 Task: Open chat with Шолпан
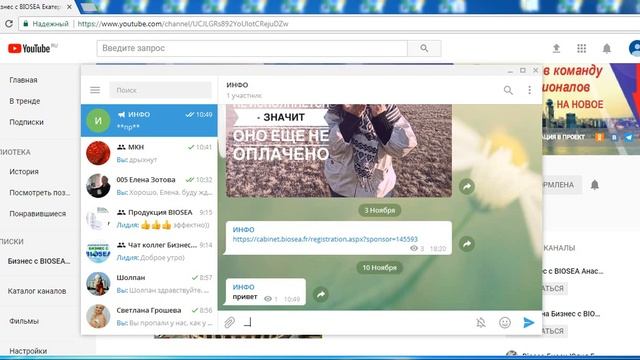pos(149,284)
